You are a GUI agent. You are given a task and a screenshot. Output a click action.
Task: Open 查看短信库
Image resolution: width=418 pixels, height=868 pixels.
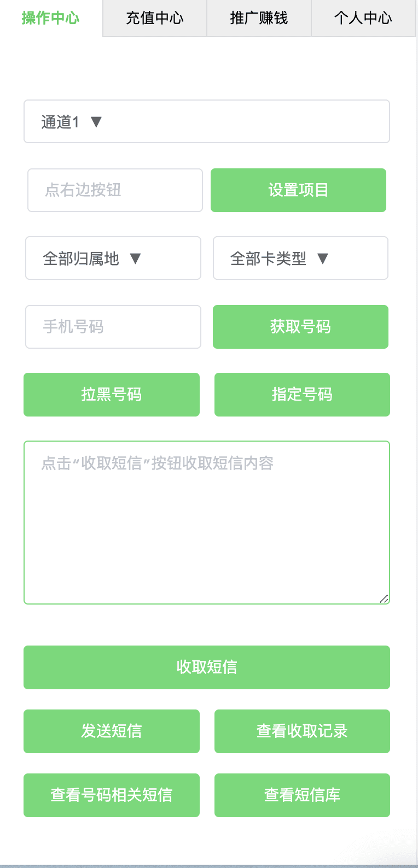(x=302, y=795)
